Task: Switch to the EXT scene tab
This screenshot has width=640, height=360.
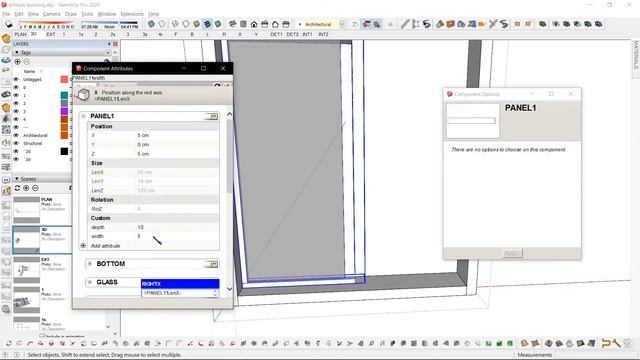Action: point(51,34)
